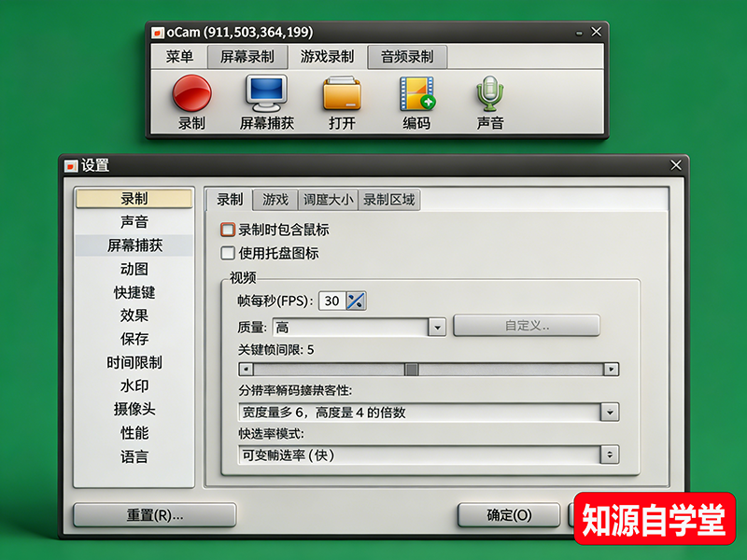The image size is (747, 560).
Task: Enable 录制时包含鼠标 option
Action: tap(228, 228)
